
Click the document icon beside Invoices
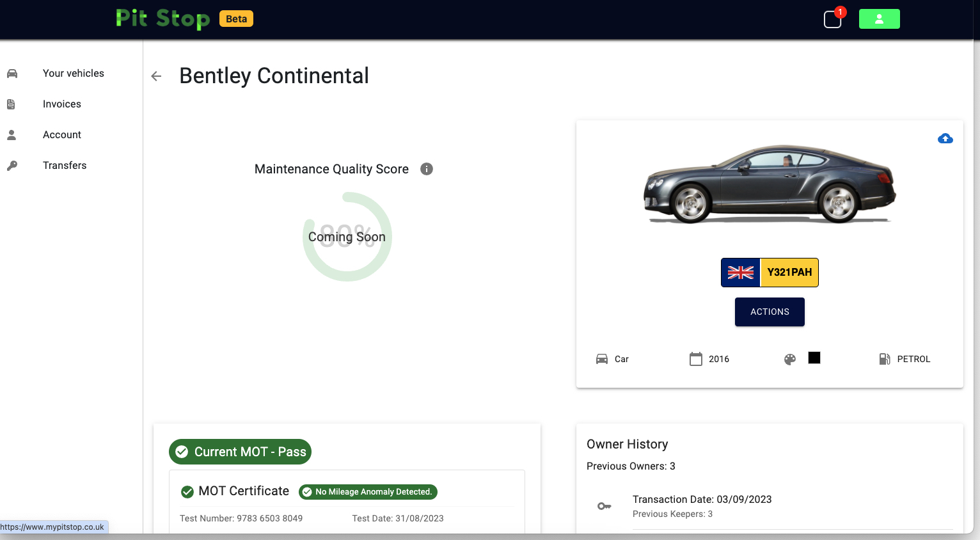12,104
